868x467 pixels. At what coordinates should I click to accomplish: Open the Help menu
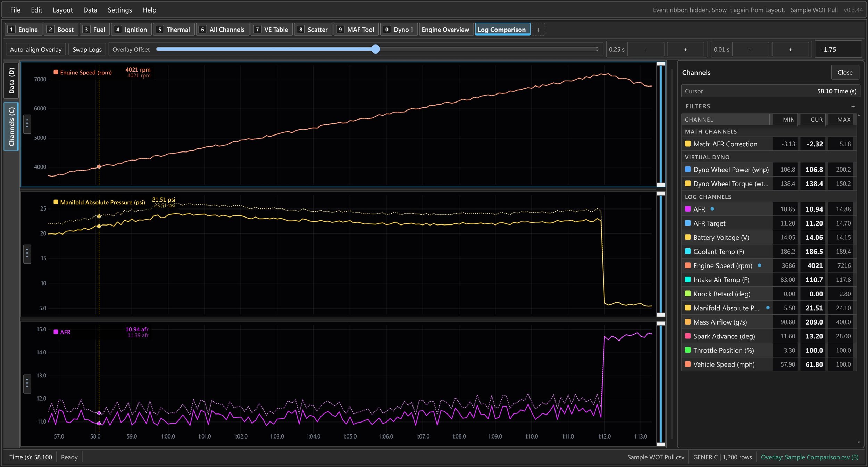[149, 10]
